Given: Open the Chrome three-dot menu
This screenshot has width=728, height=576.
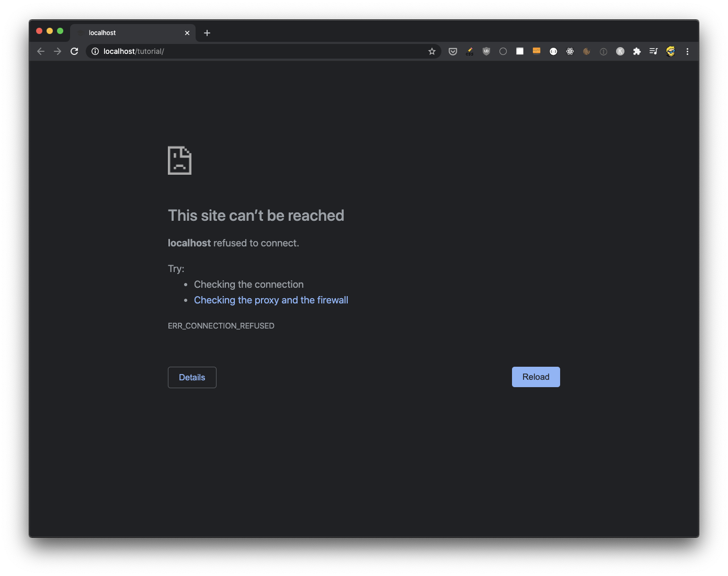Looking at the screenshot, I should point(687,51).
